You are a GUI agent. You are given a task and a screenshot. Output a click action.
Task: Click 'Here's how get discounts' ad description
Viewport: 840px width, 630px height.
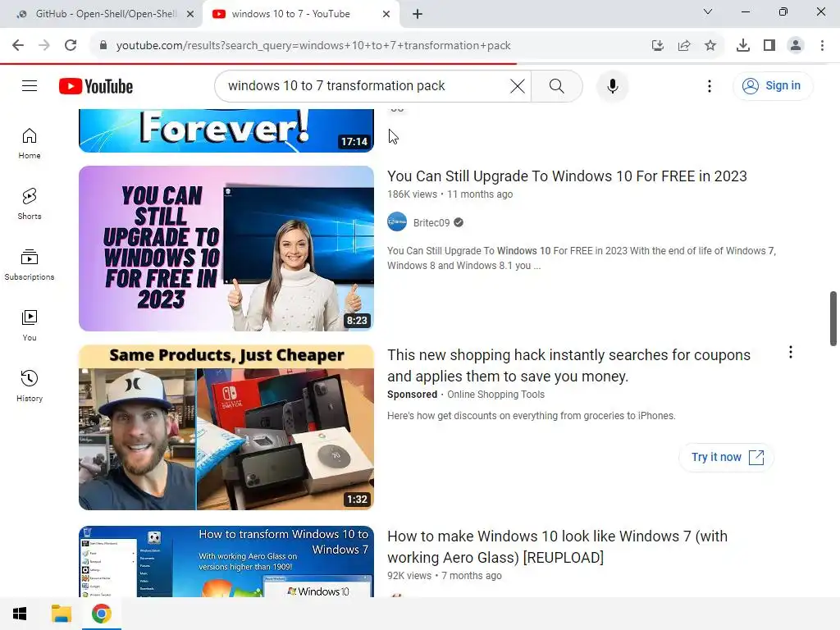[532, 416]
